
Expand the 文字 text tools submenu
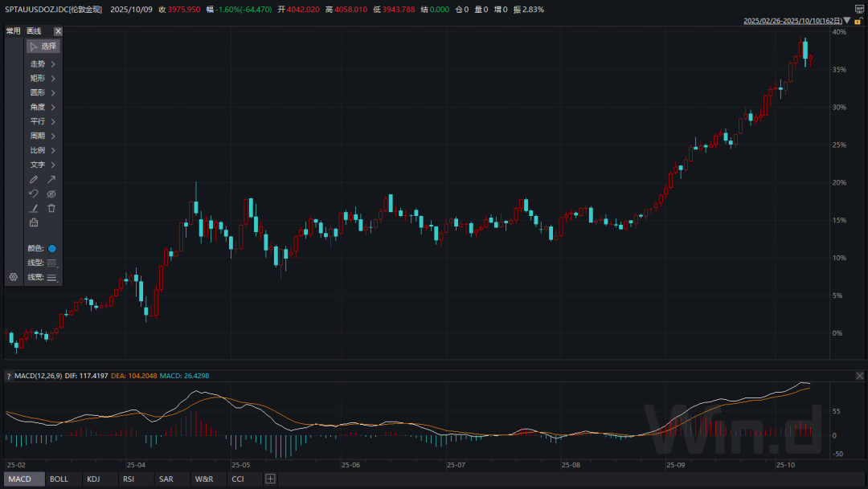(x=43, y=165)
